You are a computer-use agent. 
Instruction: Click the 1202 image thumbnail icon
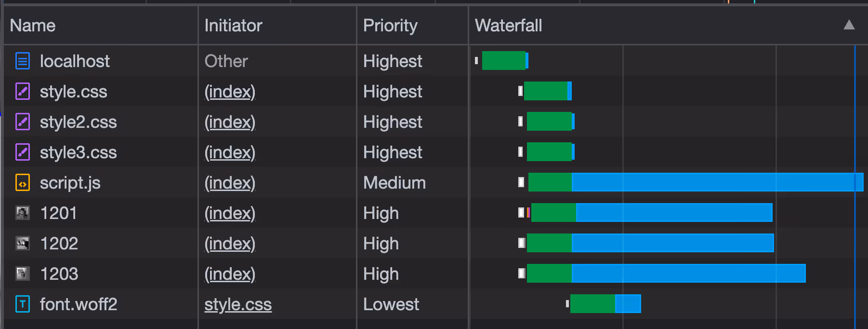[23, 243]
